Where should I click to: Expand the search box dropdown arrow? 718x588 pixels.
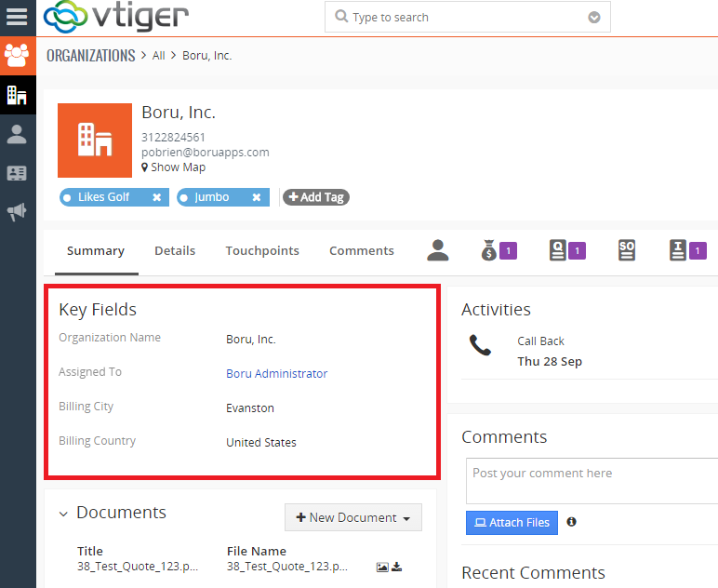[x=594, y=18]
